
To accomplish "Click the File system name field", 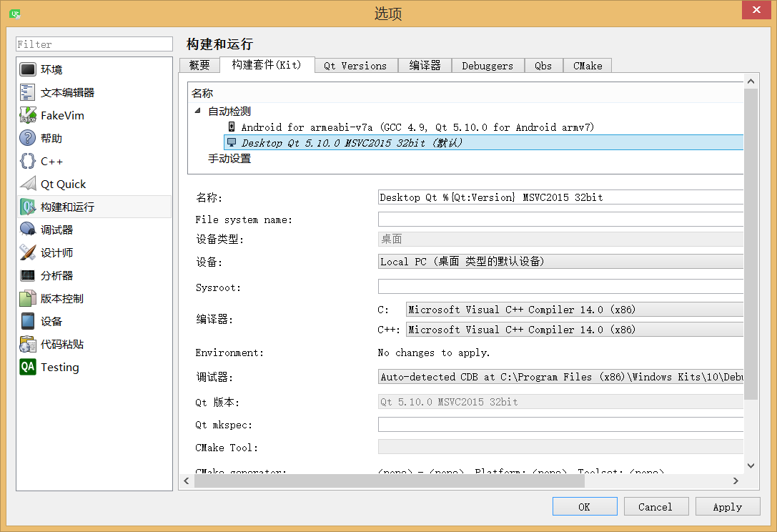I will pos(560,219).
